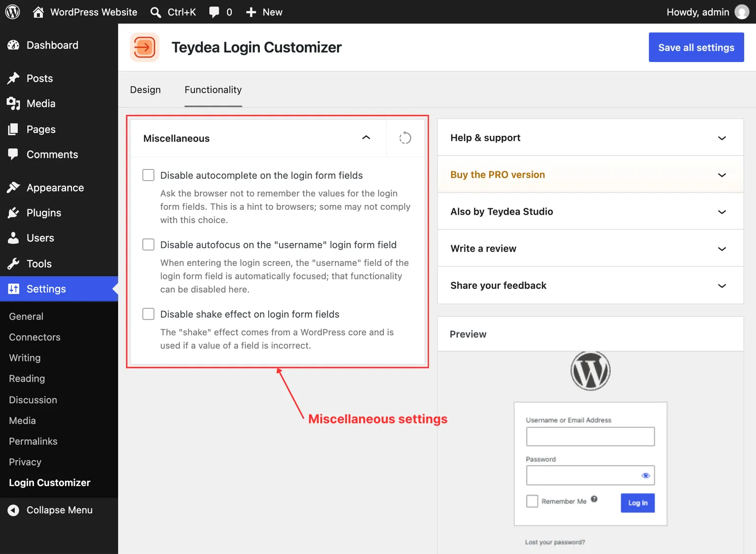Open Media settings submenu item
Viewport: 756px width, 554px height.
pyautogui.click(x=22, y=421)
